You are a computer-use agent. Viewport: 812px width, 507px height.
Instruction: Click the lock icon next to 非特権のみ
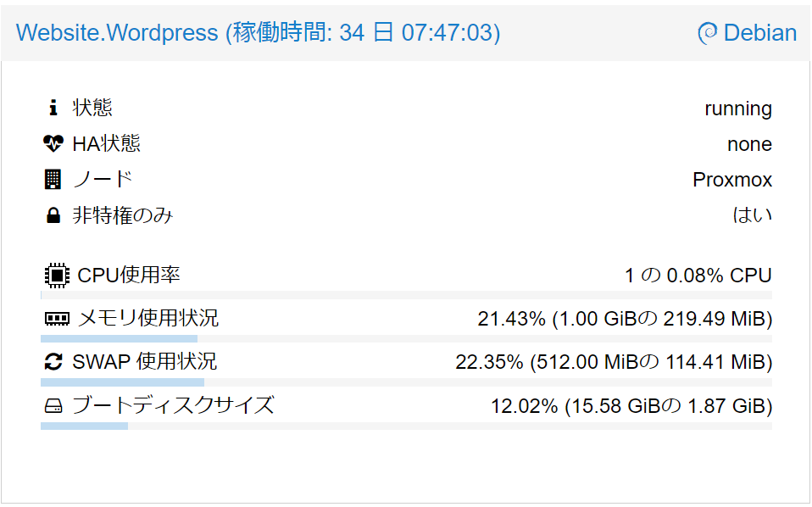pyautogui.click(x=53, y=214)
